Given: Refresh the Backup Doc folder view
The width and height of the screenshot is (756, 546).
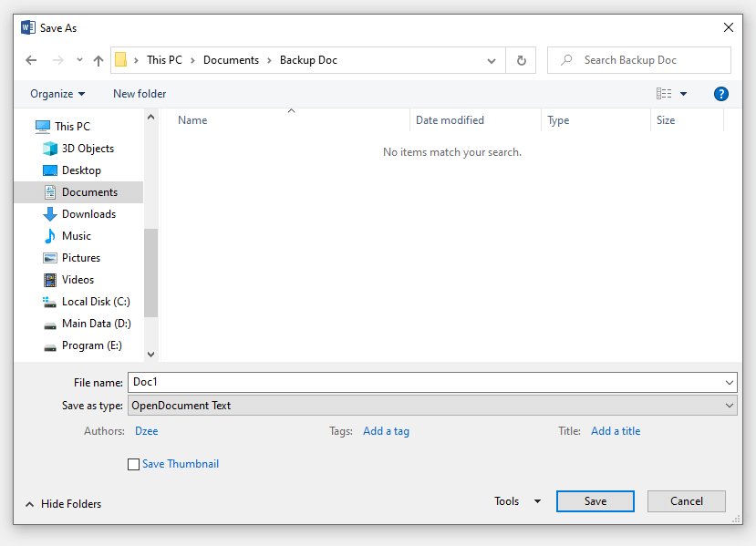Looking at the screenshot, I should click(x=522, y=60).
